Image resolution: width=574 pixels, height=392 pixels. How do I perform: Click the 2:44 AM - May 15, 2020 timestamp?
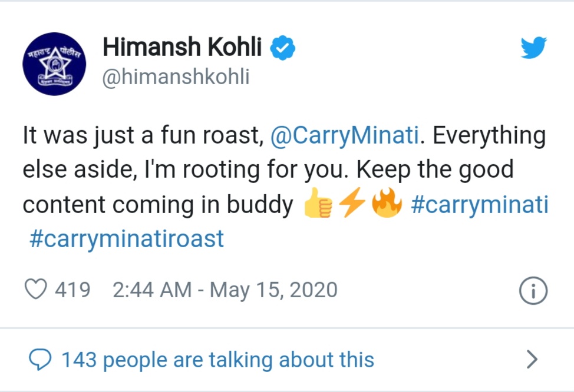pos(225,290)
